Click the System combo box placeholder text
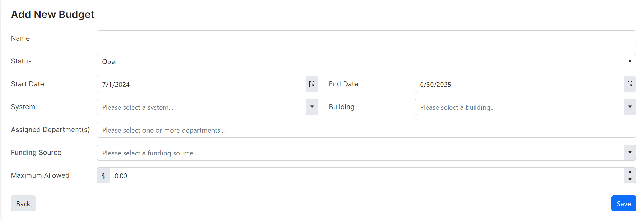This screenshot has height=220, width=644. pos(138,107)
